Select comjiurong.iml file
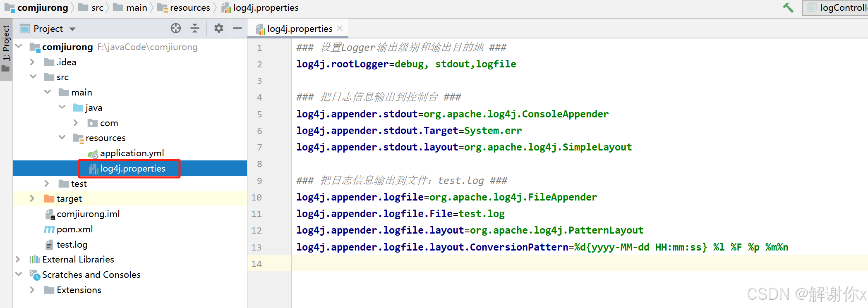Screen dimensions: 868x308 pos(88,214)
